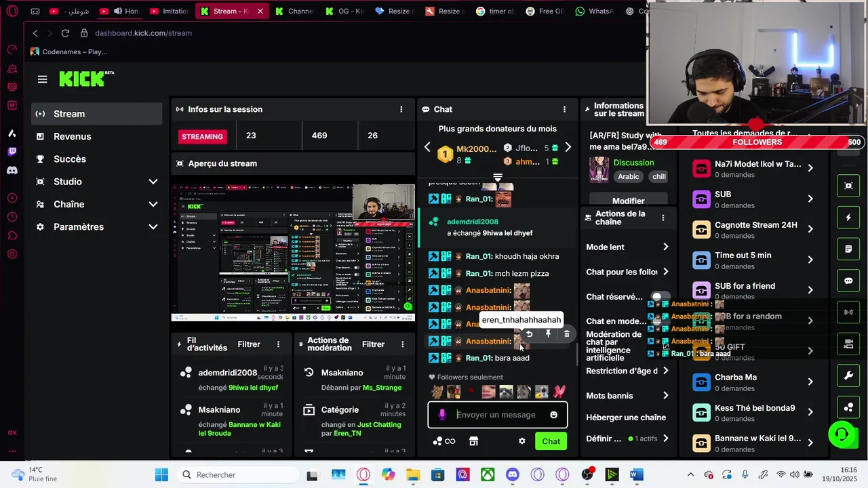The image size is (868, 488).
Task: Reload the page in browser
Action: pos(65,33)
